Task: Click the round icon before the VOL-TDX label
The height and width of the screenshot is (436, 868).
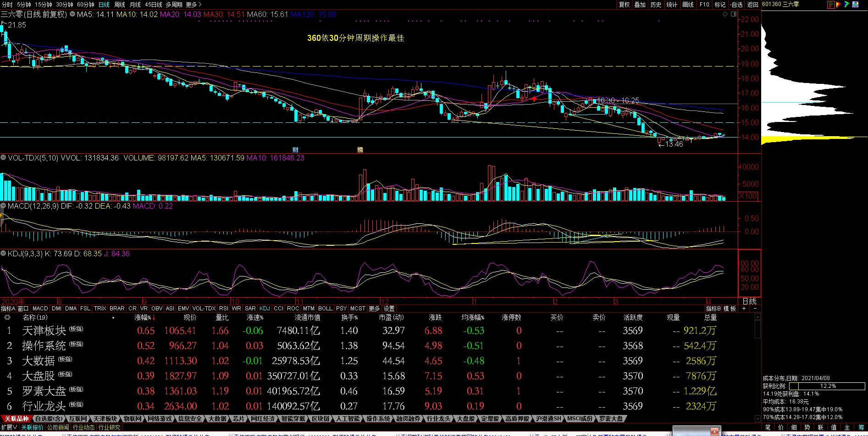Action: coord(3,158)
